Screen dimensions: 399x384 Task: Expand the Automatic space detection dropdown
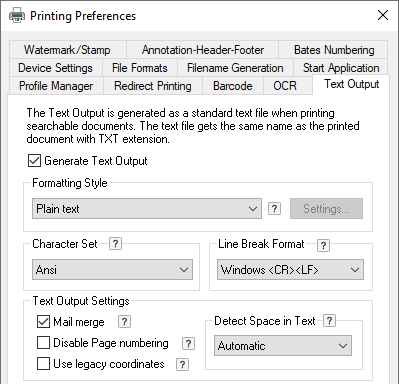[x=283, y=346]
